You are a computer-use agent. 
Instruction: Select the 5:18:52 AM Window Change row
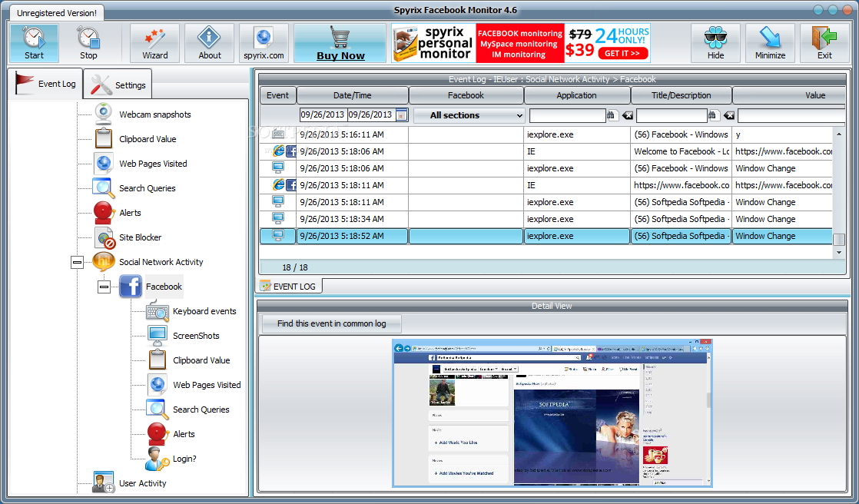pos(546,236)
